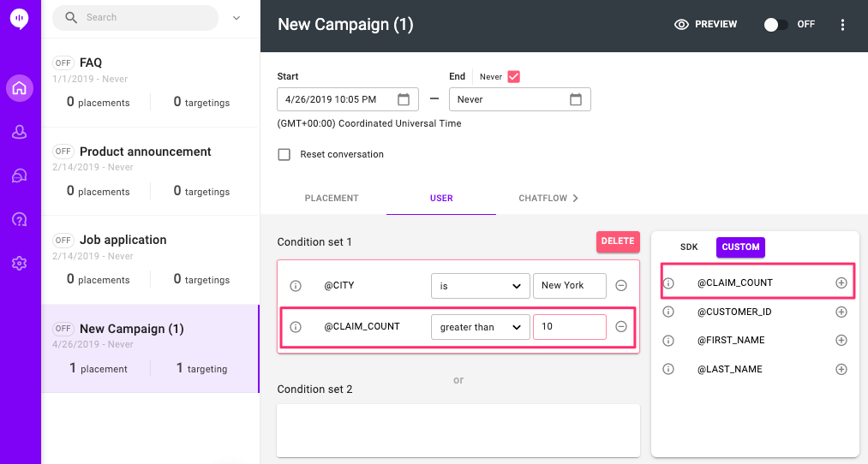This screenshot has width=868, height=464.
Task: Switch to the PLACEMENT tab
Action: [332, 198]
